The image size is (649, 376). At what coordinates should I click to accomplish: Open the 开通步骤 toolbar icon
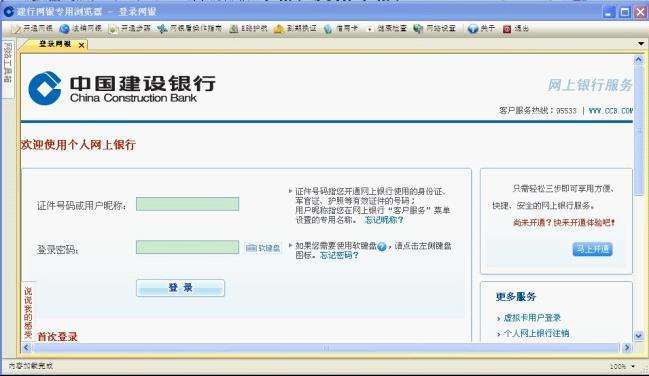point(113,29)
